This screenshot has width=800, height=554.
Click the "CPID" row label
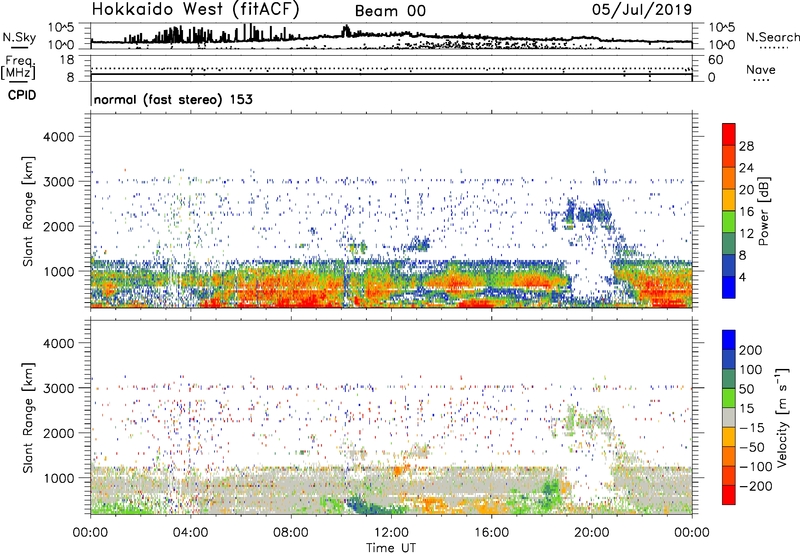[22, 95]
